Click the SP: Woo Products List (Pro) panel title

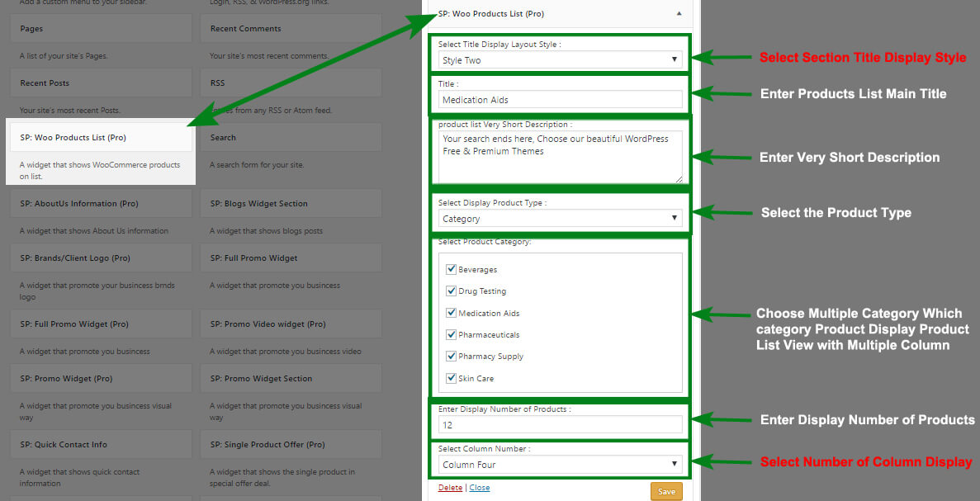(x=490, y=14)
